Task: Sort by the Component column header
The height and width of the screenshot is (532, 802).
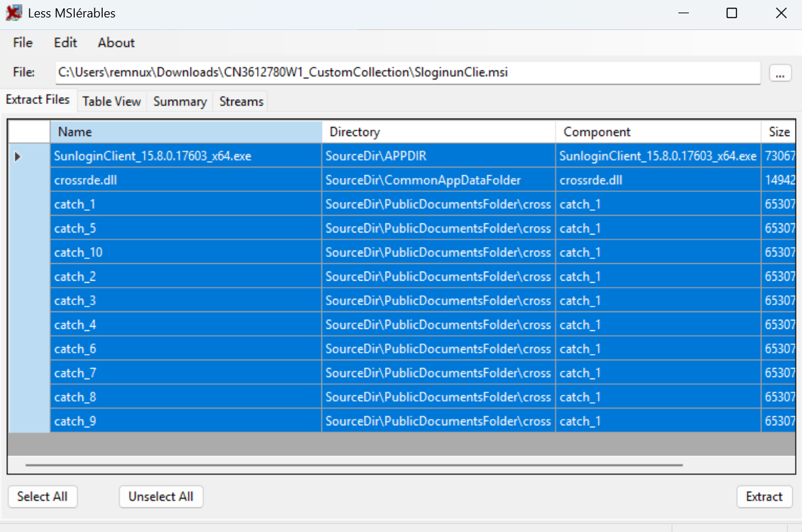Action: click(658, 132)
